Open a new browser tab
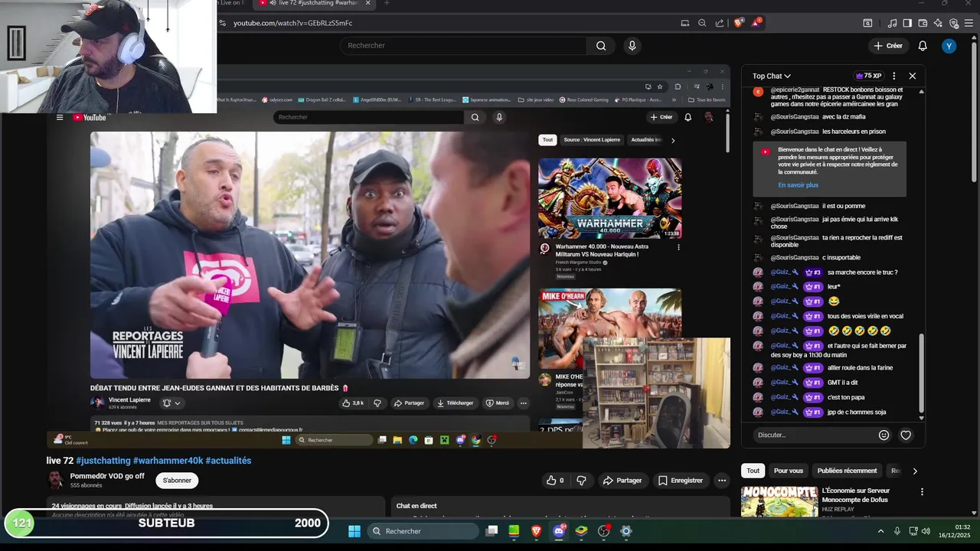Image resolution: width=980 pixels, height=551 pixels. tap(387, 3)
